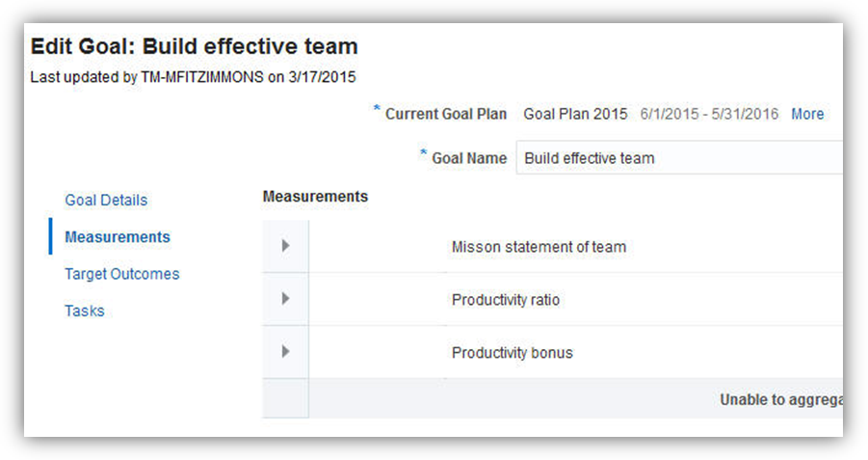Click the Goal Name field label
Viewport: 868px width, 460px height.
pos(468,158)
